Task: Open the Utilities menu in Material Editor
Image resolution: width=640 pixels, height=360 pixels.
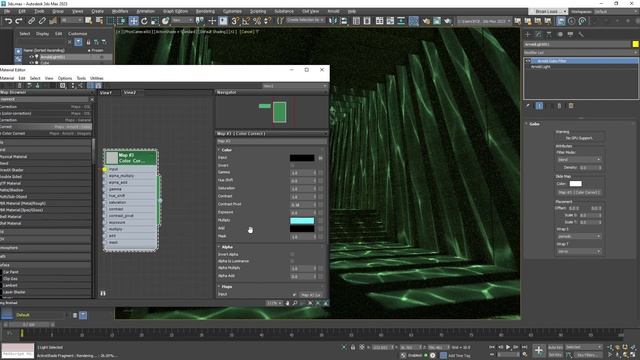Action: (96, 78)
